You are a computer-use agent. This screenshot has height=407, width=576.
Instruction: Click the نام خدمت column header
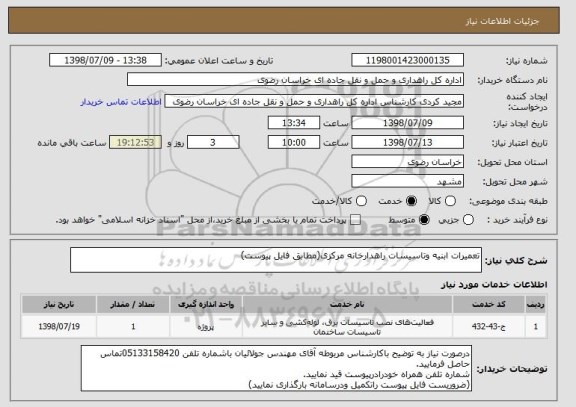(347, 305)
